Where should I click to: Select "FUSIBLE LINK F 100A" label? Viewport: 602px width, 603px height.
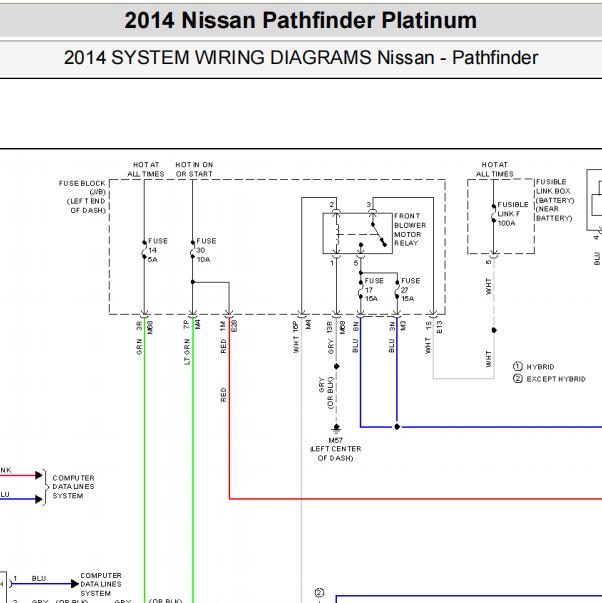click(512, 214)
